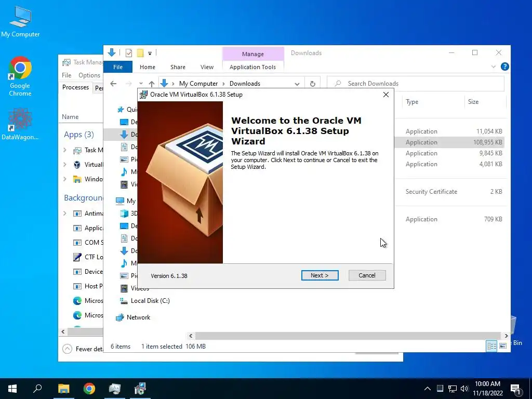532x399 pixels.
Task: Click the Quick access star icon
Action: 121,109
